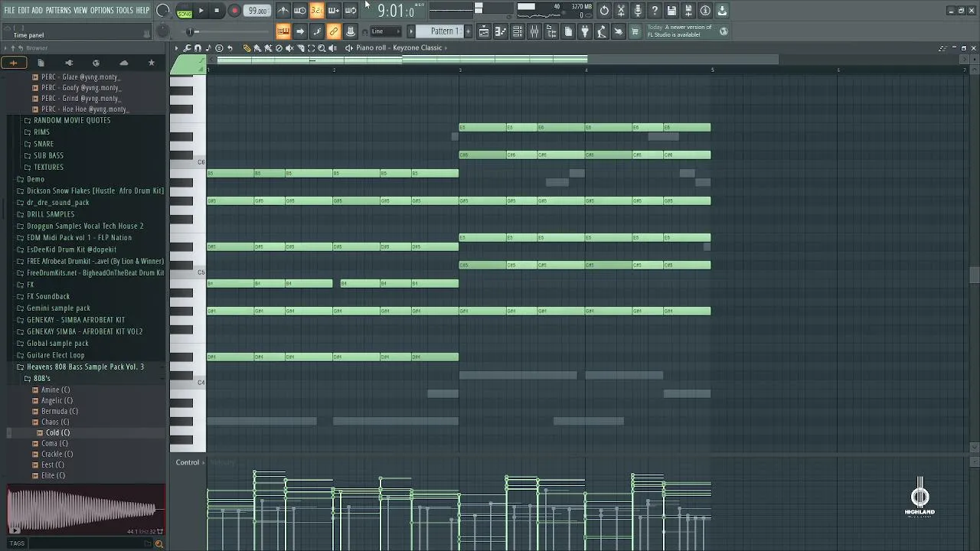This screenshot has width=980, height=551.
Task: Expand the RANDOM MOVIE QUOTES folder
Action: pyautogui.click(x=72, y=120)
